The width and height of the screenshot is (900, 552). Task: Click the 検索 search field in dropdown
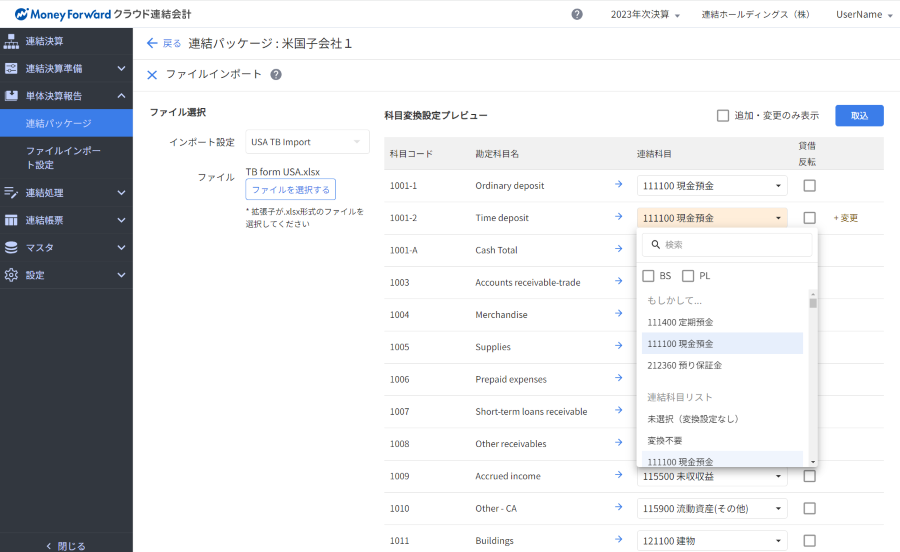pyautogui.click(x=727, y=244)
